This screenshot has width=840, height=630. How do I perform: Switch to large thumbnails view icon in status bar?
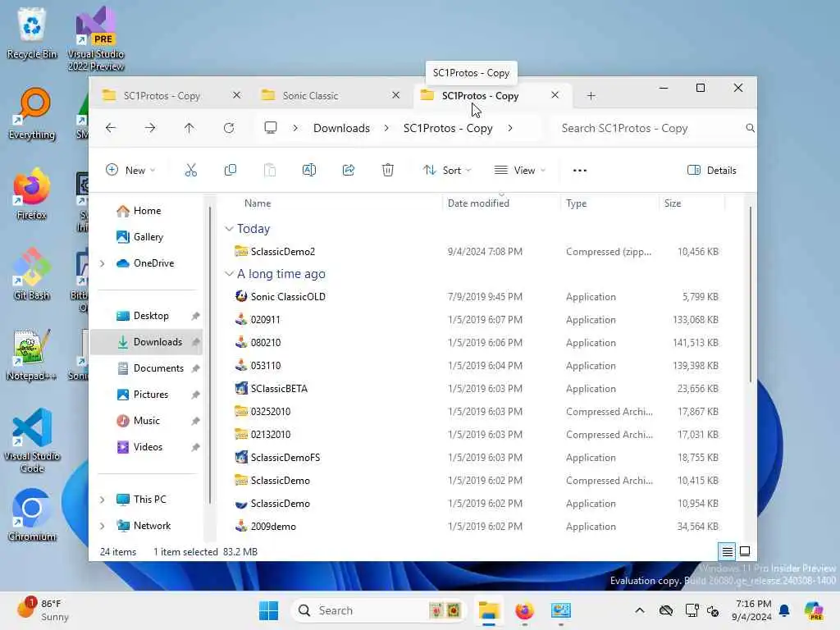(745, 551)
